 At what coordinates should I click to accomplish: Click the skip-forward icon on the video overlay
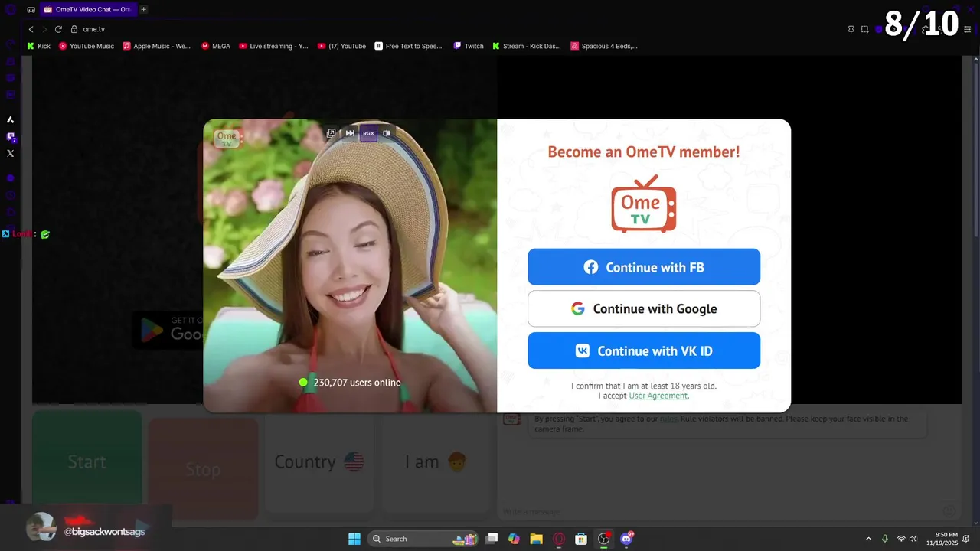click(350, 133)
